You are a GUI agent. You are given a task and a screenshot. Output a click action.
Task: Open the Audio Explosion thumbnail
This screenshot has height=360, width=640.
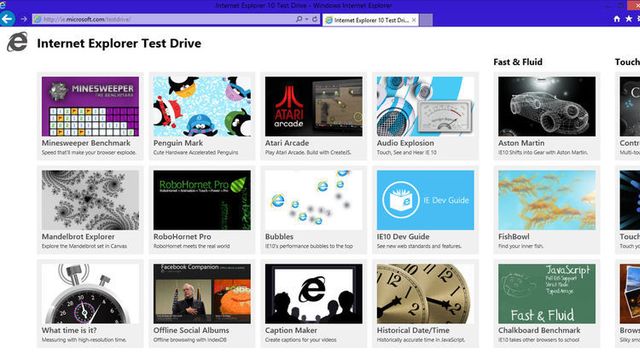(x=425, y=106)
